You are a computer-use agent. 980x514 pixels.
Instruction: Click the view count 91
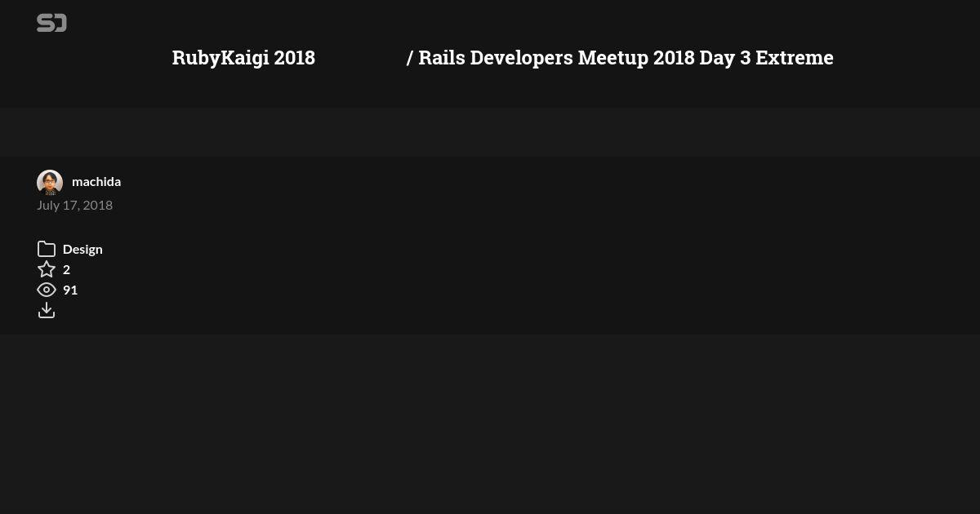pos(70,290)
